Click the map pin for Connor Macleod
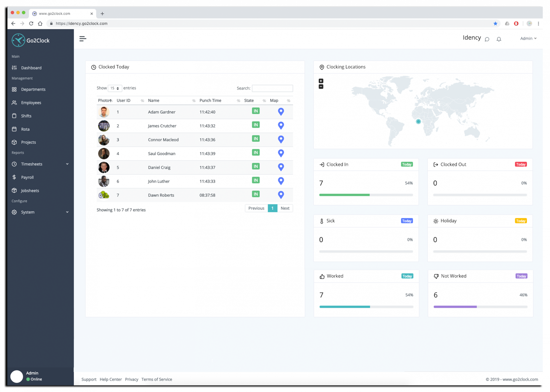Screen dimensions: 550x392 (281, 139)
